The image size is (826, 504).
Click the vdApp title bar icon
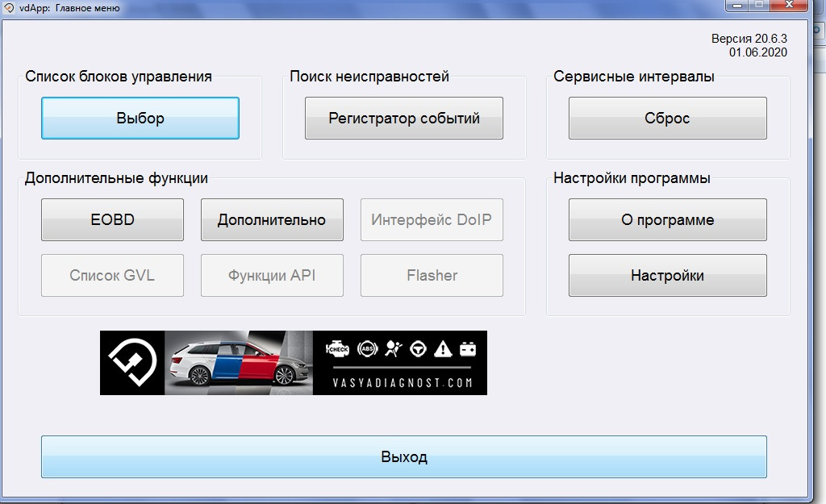pos(8,7)
